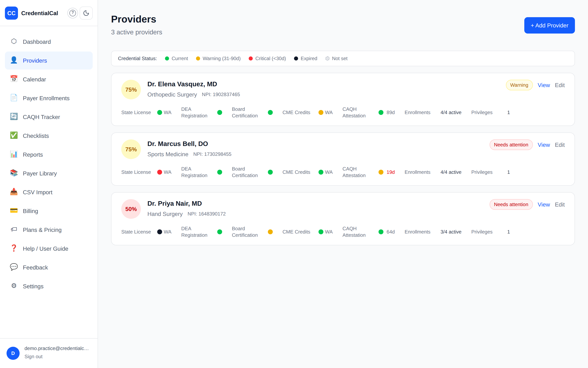Edit Dr. Priya Nair's record

[560, 204]
